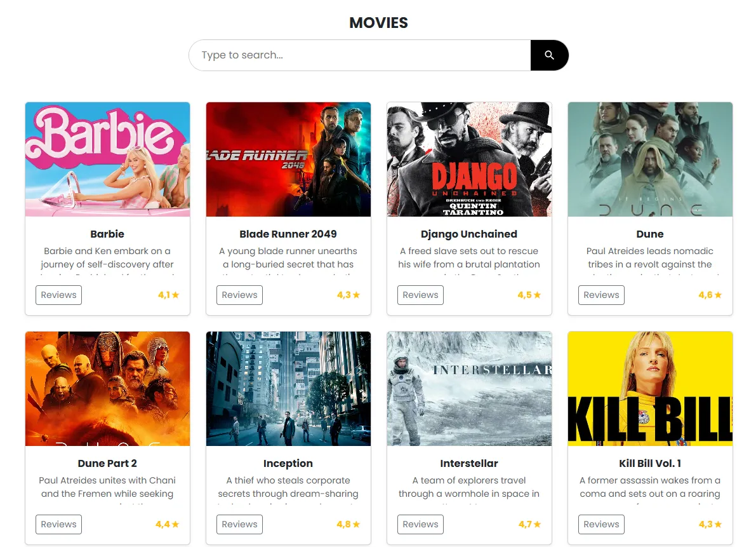Viewport: 756px width, 547px height.
Task: Click the star icon beside Dune Part 2's 4,4
Action: click(175, 524)
